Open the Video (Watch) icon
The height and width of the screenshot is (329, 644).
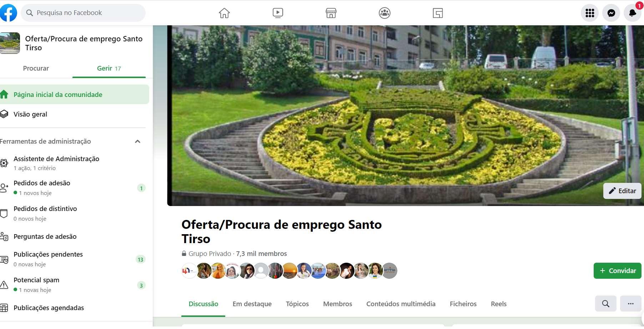point(278,13)
